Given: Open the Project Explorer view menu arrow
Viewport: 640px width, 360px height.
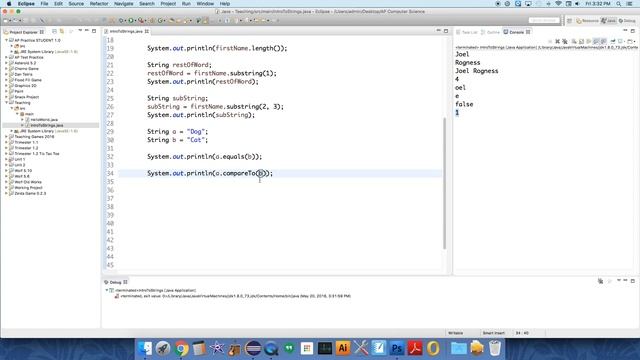Looking at the screenshot, I should (x=80, y=31).
